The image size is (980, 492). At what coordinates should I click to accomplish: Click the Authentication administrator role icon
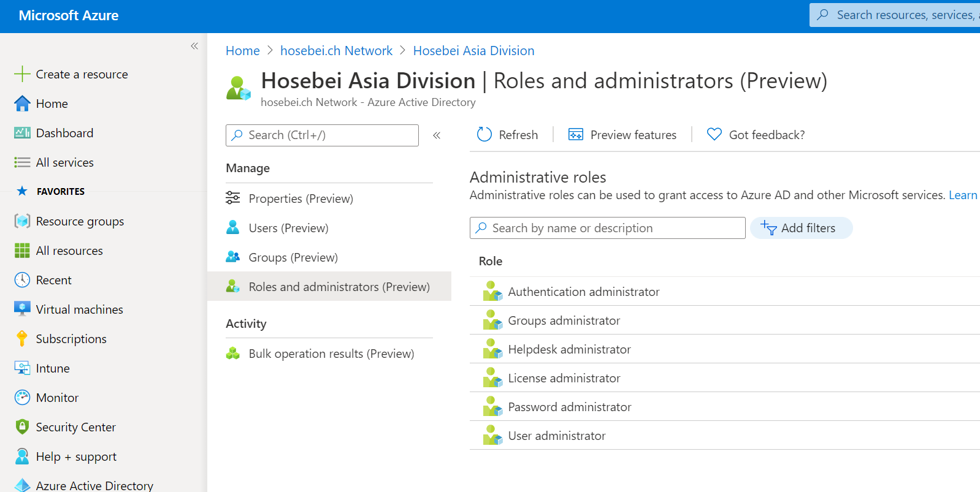492,291
